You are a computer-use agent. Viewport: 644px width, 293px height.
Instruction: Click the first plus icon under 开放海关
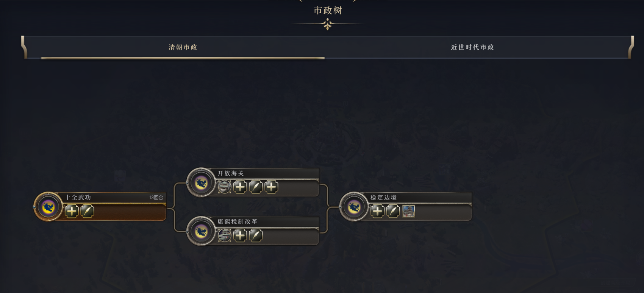(240, 187)
